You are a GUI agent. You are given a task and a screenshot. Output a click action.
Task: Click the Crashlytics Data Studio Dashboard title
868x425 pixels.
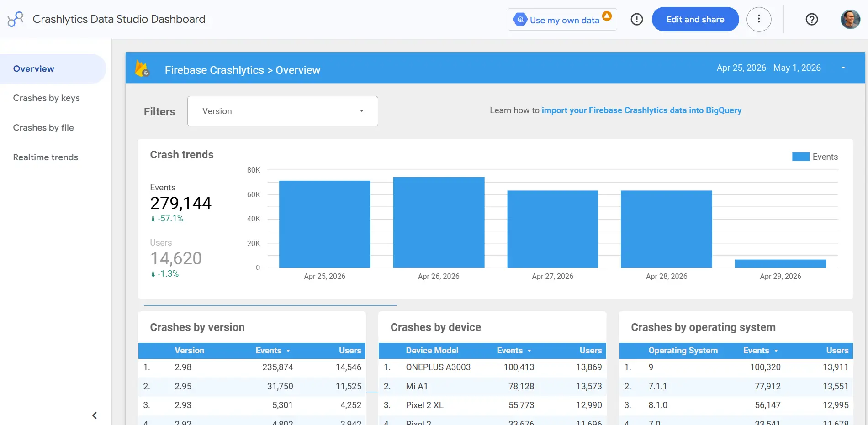[119, 19]
